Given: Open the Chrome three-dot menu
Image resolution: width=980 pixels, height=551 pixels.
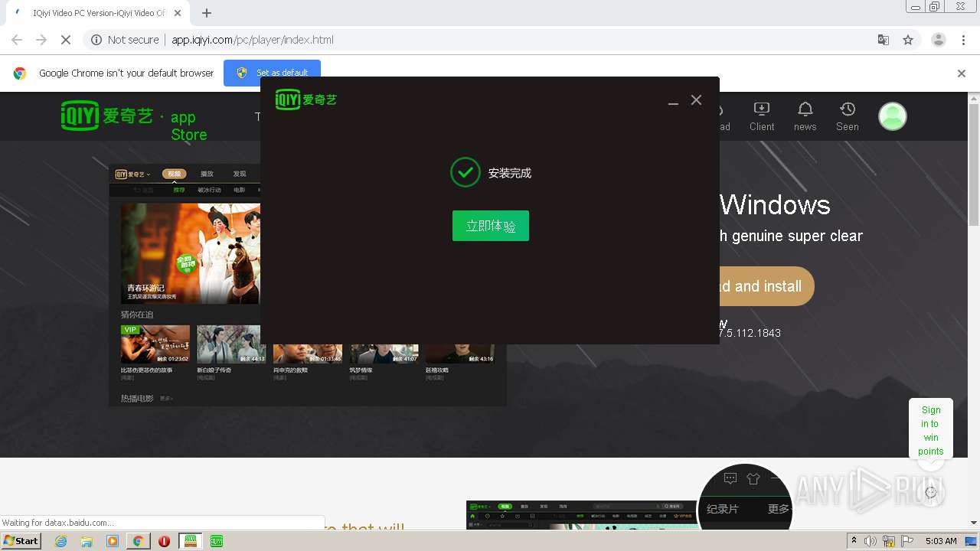Looking at the screenshot, I should 963,40.
